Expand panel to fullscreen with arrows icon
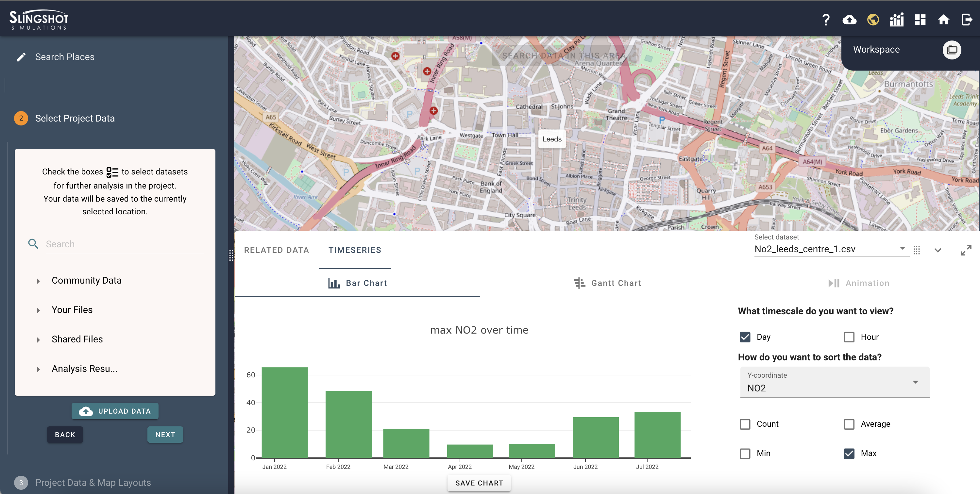980x494 pixels. [x=966, y=250]
